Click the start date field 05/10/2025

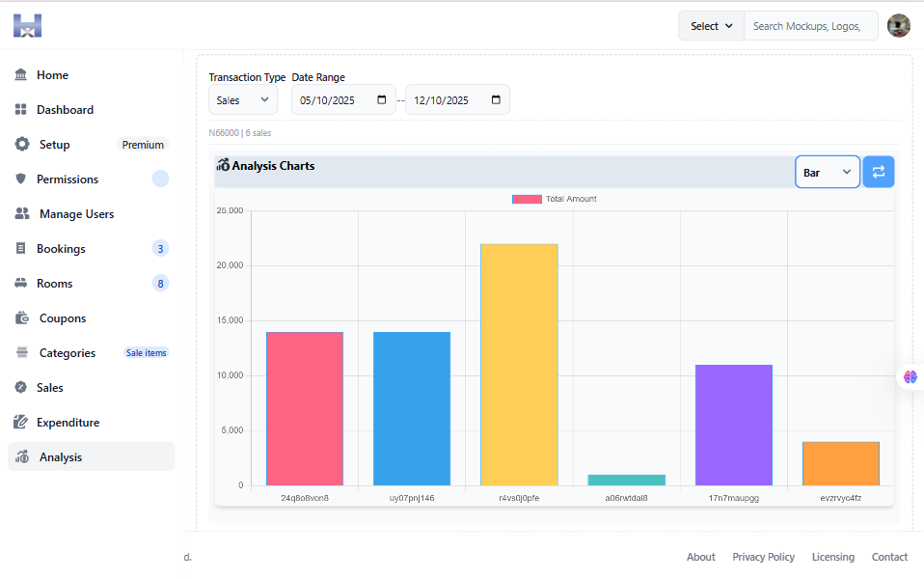(x=342, y=99)
